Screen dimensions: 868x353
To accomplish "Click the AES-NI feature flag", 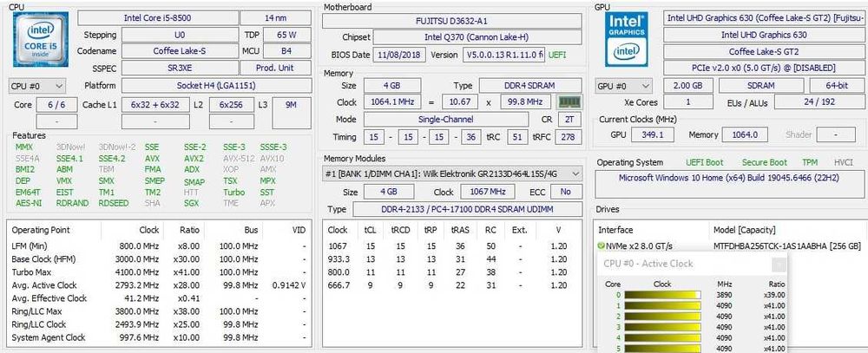I will (29, 203).
